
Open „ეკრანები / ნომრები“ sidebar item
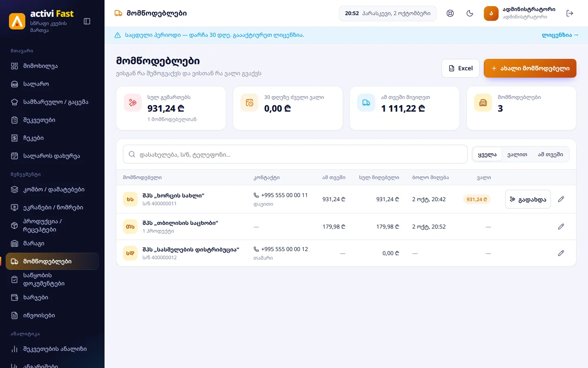pyautogui.click(x=52, y=207)
